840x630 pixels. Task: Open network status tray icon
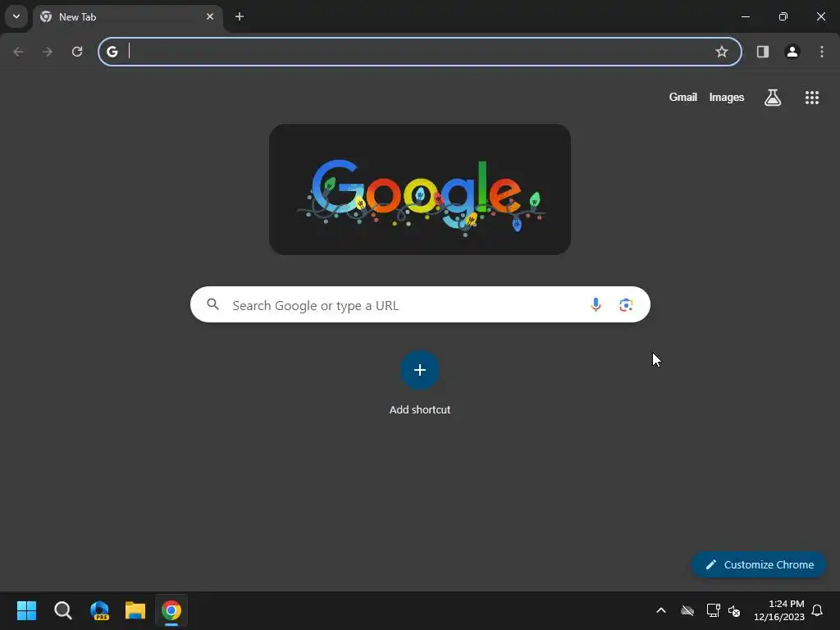coord(713,610)
